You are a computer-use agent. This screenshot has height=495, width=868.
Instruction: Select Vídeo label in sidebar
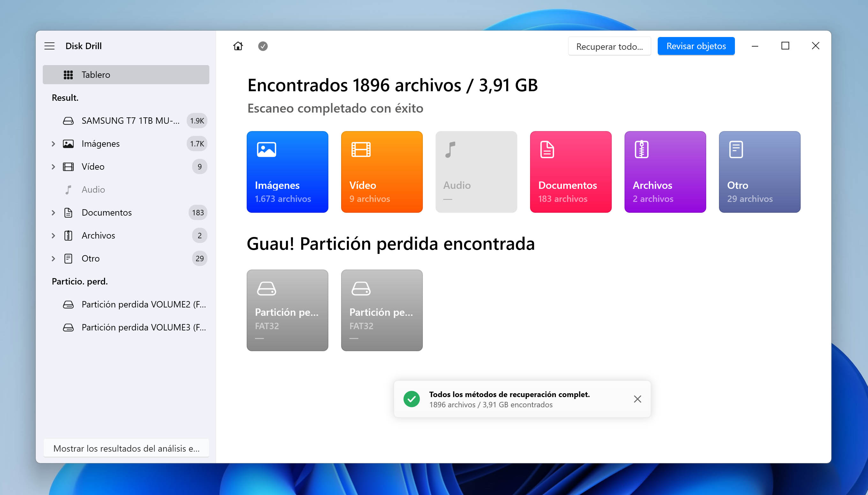coord(93,166)
